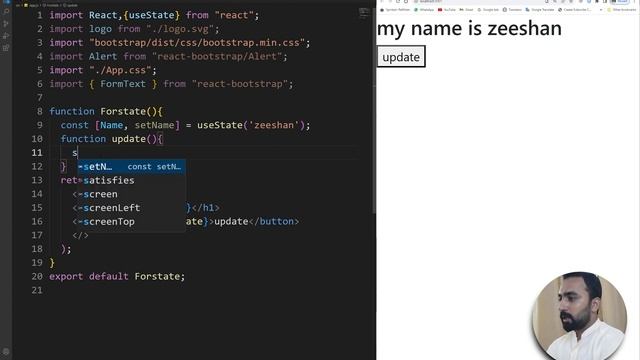The image size is (640, 360).
Task: Click FormText on line 6
Action: click(123, 84)
